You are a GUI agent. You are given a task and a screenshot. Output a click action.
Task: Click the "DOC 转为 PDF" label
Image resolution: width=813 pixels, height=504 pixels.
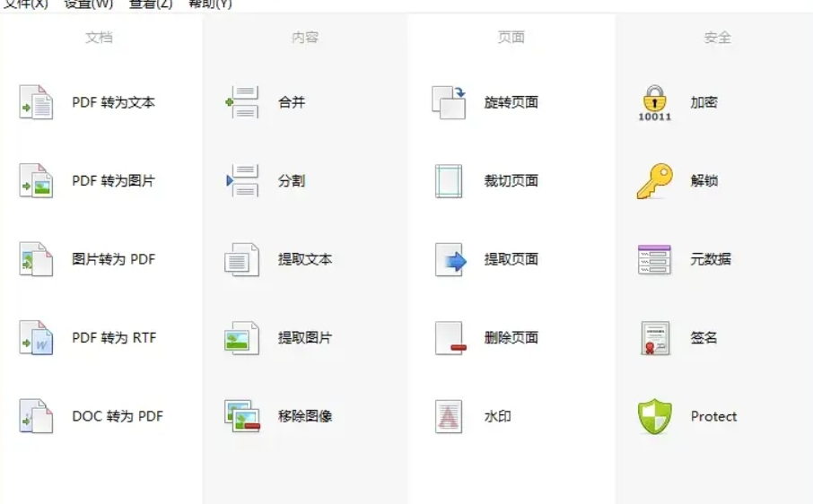pyautogui.click(x=118, y=416)
